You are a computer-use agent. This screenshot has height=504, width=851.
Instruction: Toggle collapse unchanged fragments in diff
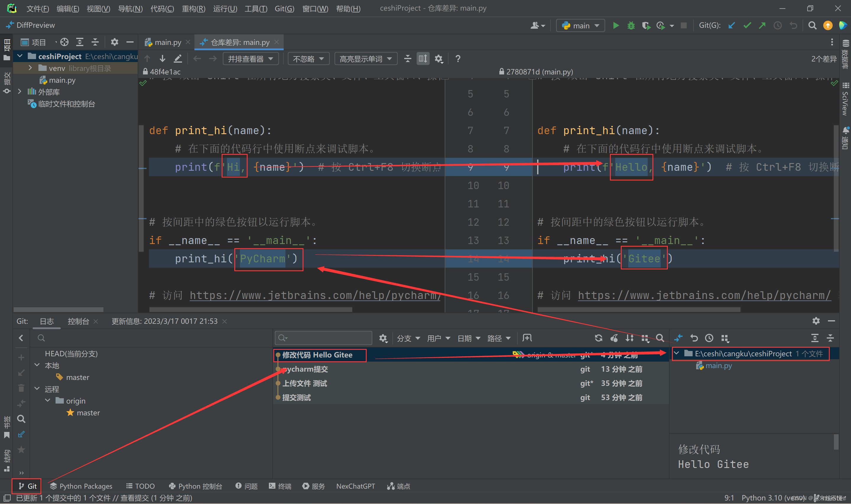tap(407, 59)
